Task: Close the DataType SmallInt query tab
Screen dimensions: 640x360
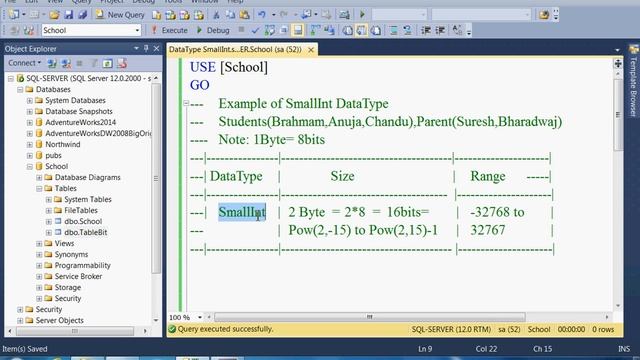Action: coord(311,49)
